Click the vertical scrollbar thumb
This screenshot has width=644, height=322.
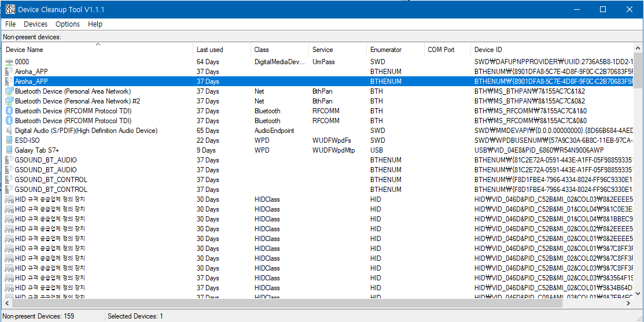[639, 70]
